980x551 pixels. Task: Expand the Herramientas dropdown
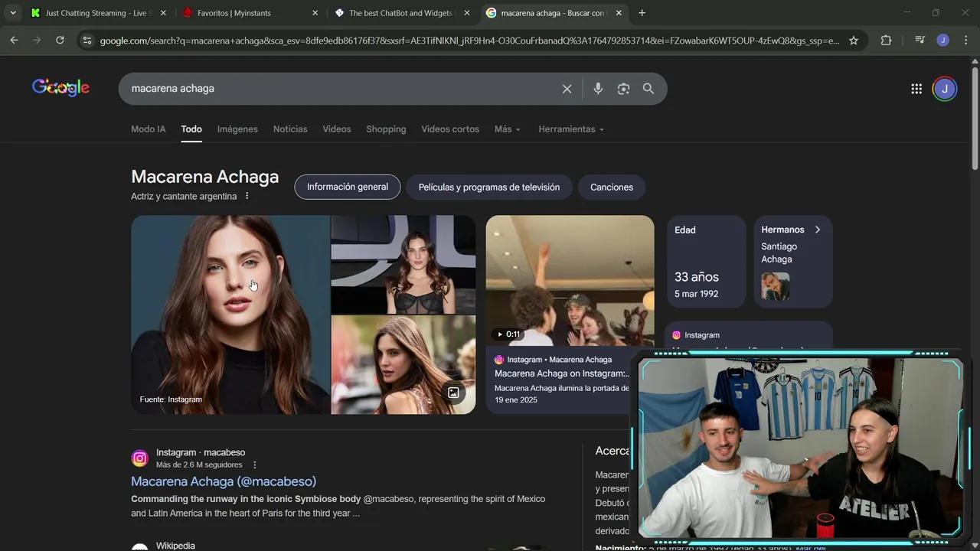(x=571, y=129)
